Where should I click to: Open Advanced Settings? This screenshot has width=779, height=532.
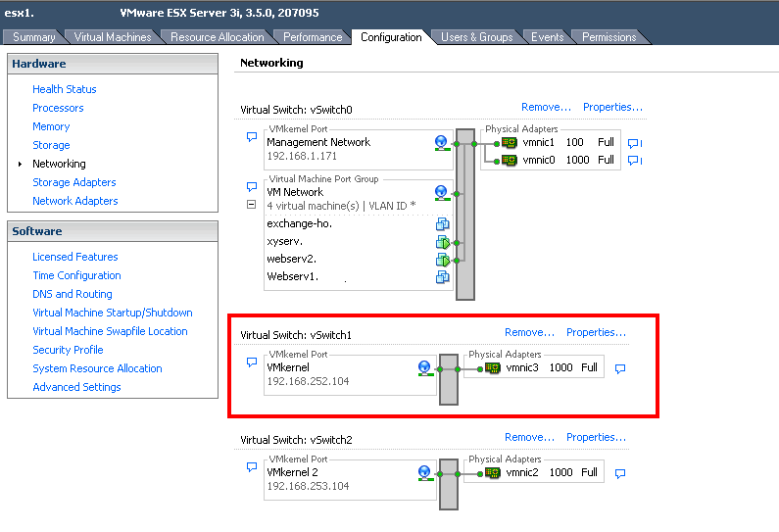point(77,387)
